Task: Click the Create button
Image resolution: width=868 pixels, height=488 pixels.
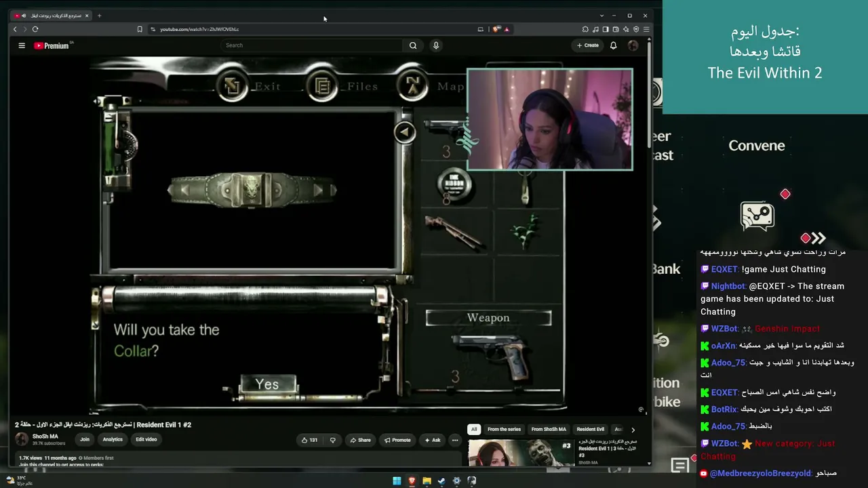Action: [587, 45]
